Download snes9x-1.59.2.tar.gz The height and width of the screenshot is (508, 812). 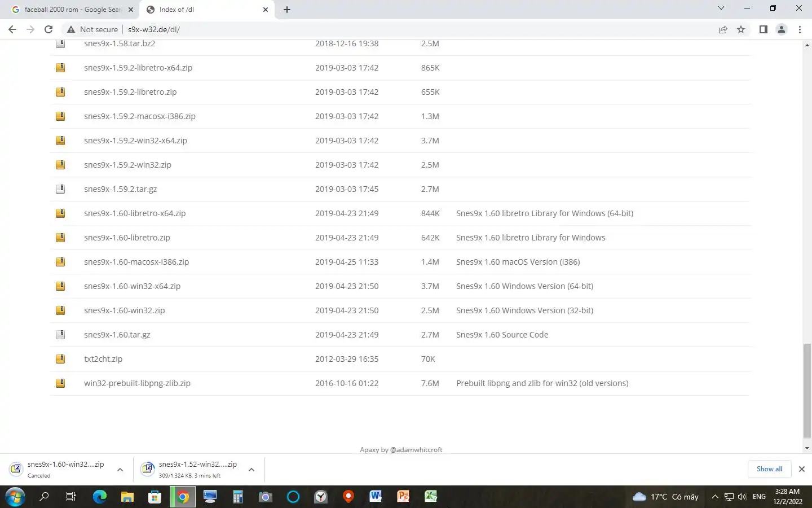[120, 189]
